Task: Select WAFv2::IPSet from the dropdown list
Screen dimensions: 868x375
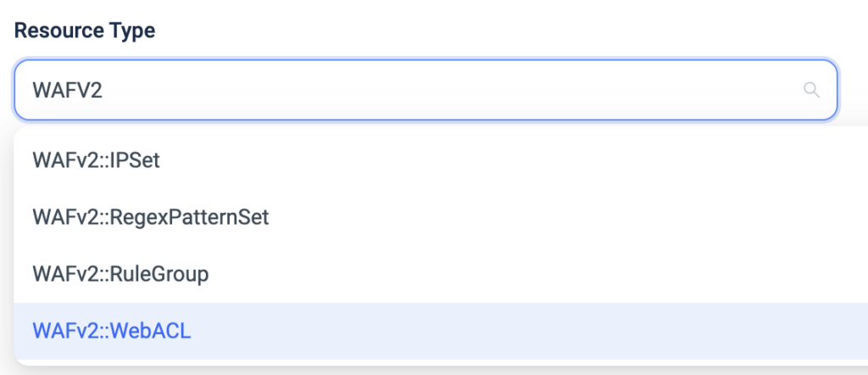Action: [441, 160]
